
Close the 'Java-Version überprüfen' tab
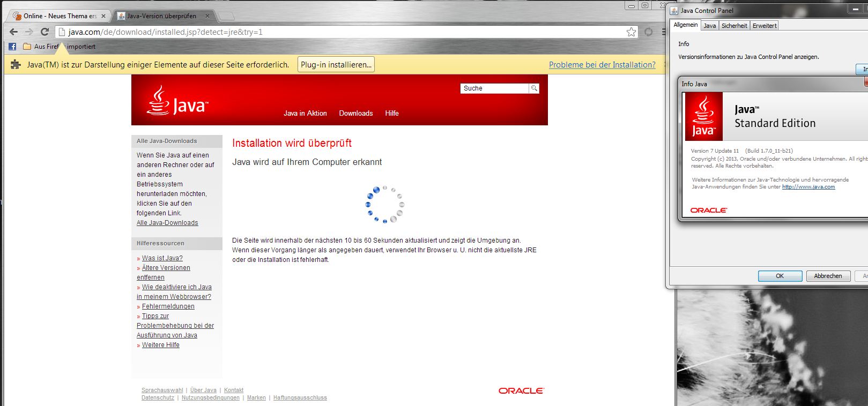pos(208,16)
